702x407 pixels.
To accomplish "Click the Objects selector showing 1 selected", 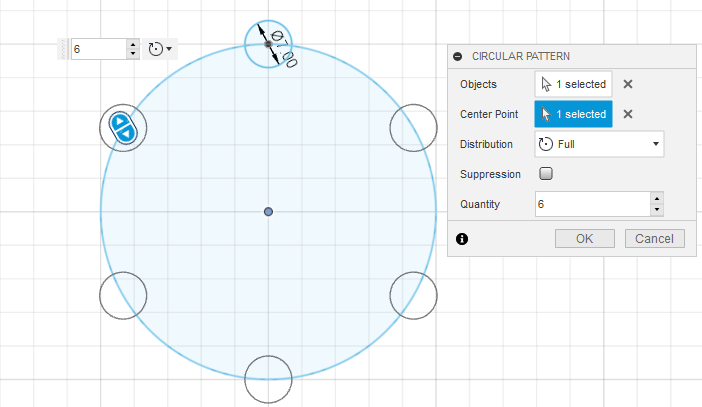I will [x=573, y=84].
